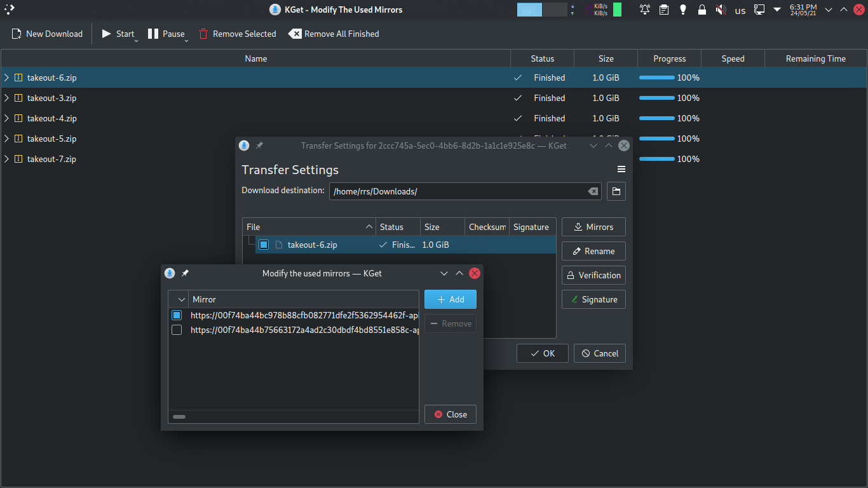Open the Start button dropdown arrow
This screenshot has height=488, width=868.
coord(137,41)
